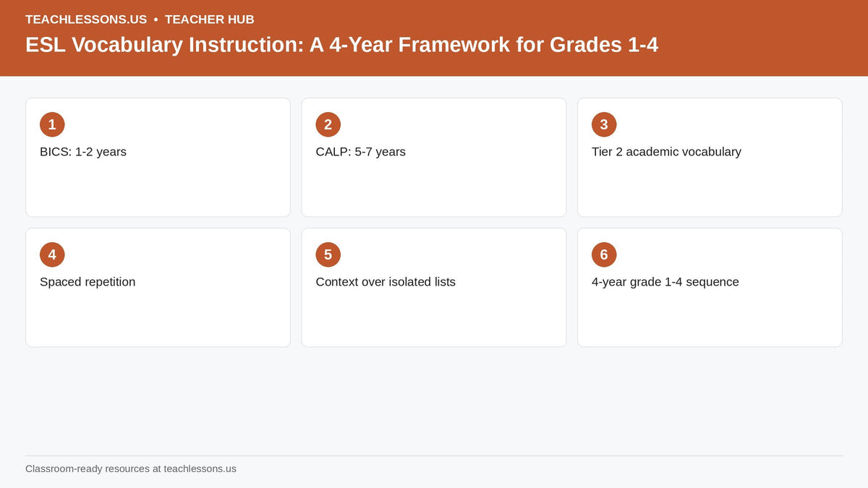This screenshot has height=488, width=868.
Task: Open the Spaced repetition card
Action: [x=158, y=288]
